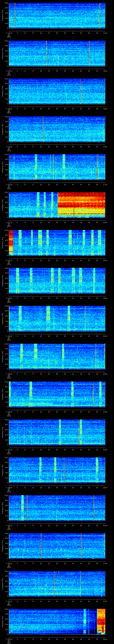Select the 25:00 end time label

tap(105, 336)
